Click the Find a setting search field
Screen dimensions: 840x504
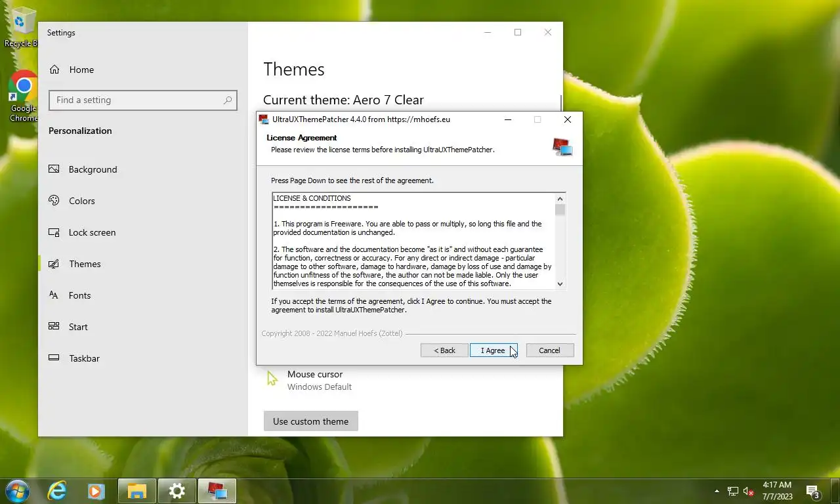pos(143,100)
